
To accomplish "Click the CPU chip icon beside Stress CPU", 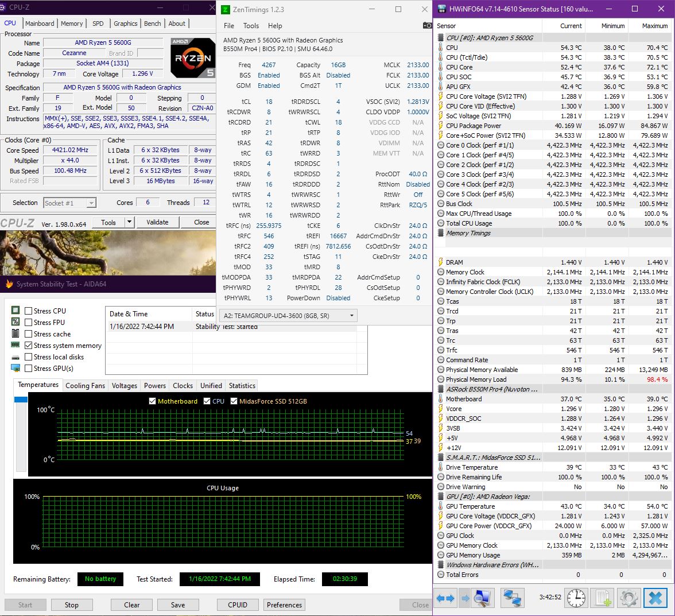I will [15, 311].
